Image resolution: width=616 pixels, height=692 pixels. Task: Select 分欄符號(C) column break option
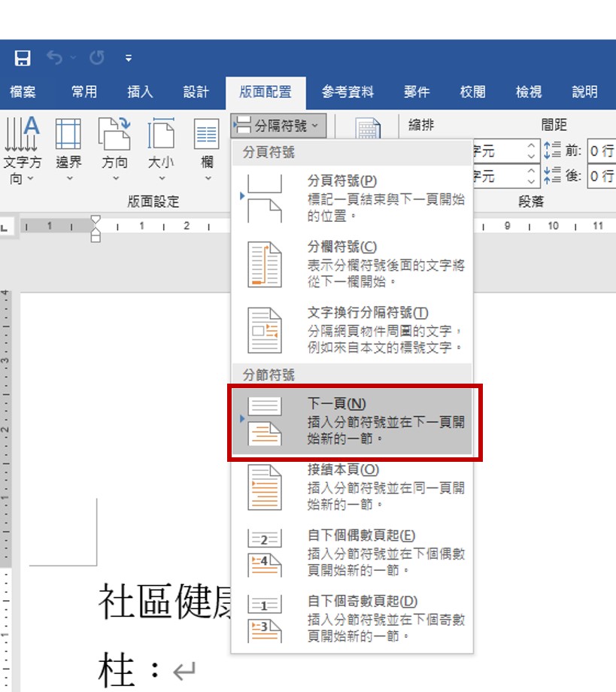pyautogui.click(x=352, y=265)
